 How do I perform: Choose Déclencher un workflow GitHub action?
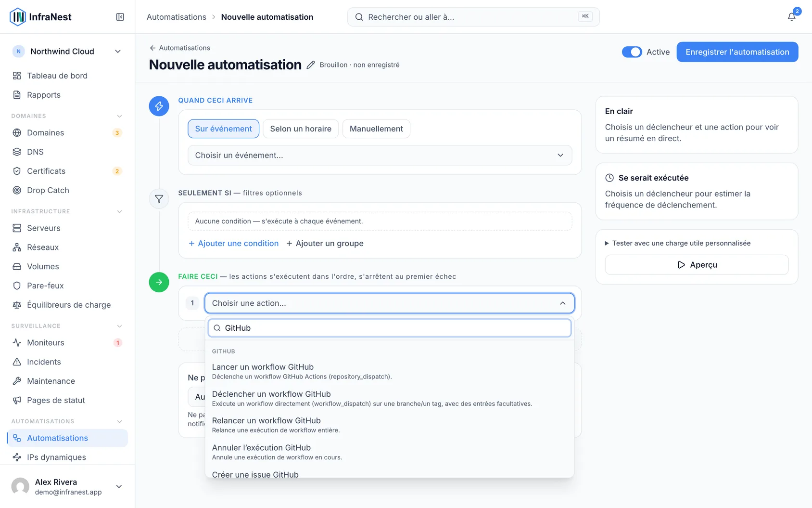[389, 398]
